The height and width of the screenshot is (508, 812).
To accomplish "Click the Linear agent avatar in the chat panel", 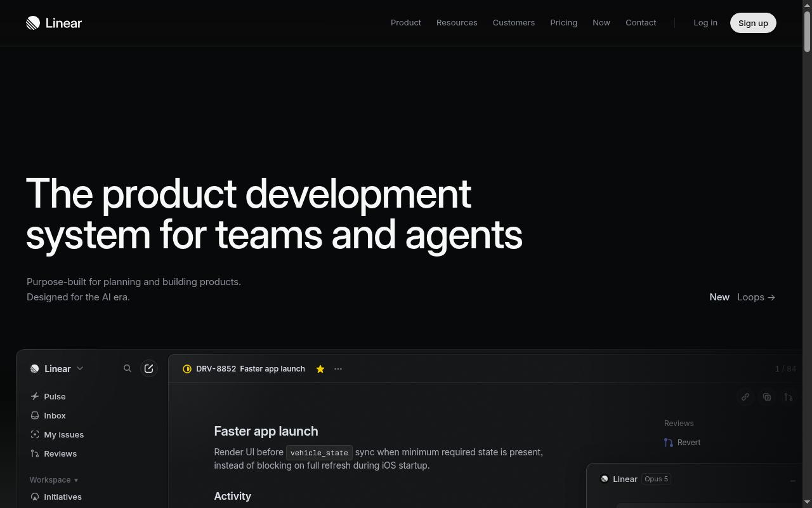I will (x=605, y=479).
